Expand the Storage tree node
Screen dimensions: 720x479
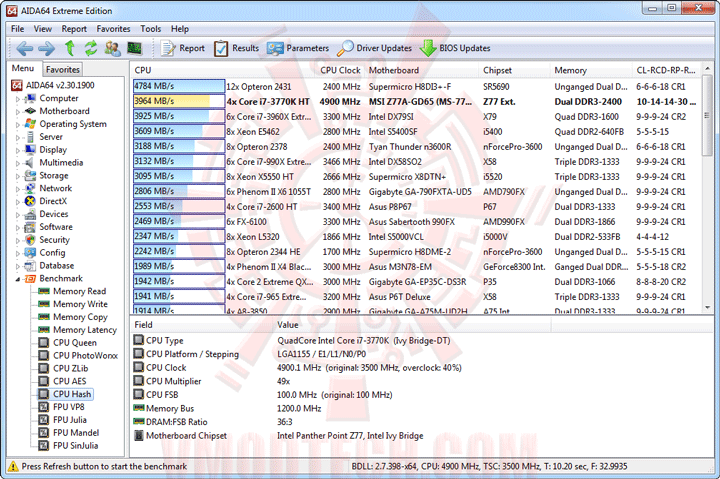point(18,176)
